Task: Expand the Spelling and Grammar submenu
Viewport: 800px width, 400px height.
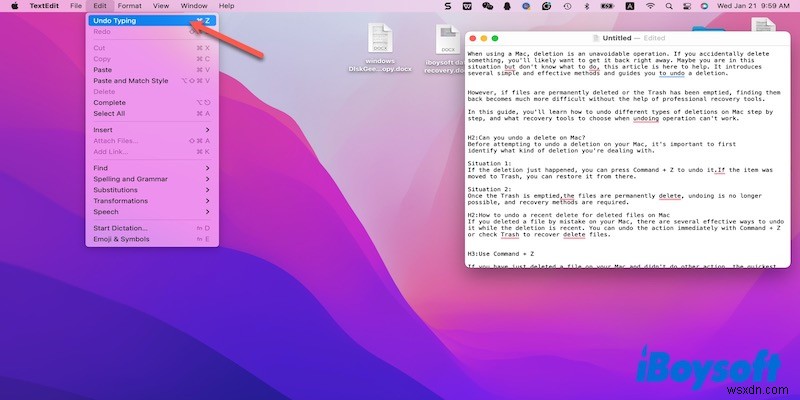Action: click(152, 179)
